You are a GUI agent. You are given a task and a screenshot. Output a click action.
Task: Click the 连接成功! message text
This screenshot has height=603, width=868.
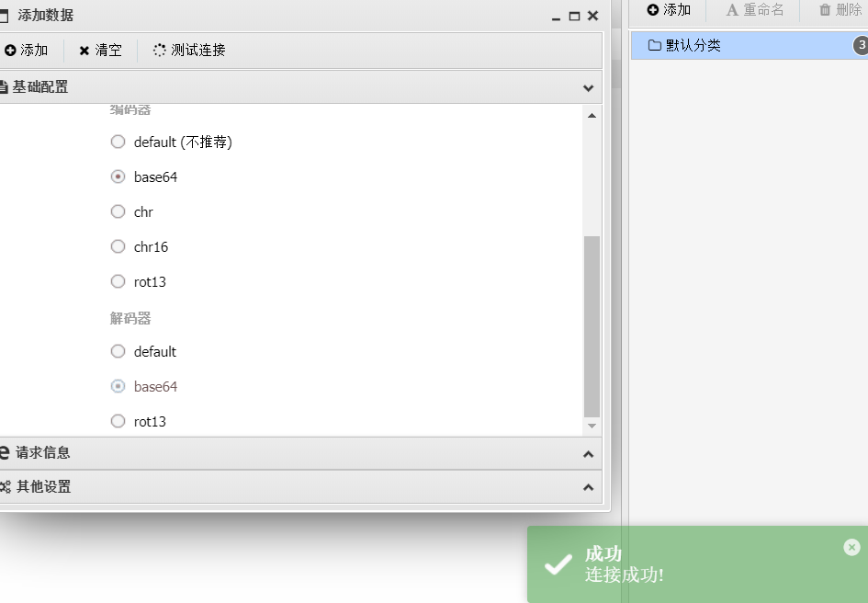[625, 575]
